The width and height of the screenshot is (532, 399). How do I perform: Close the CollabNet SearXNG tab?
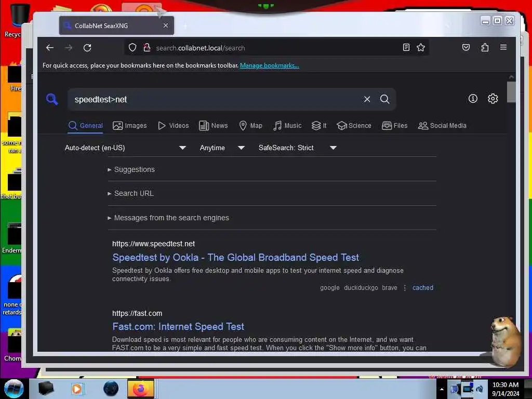[x=166, y=25]
